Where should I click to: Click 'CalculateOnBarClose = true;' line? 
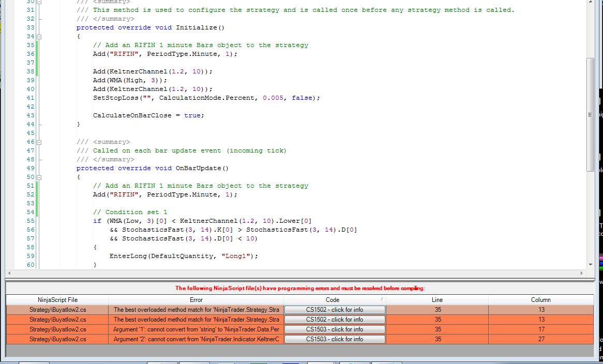[x=148, y=115]
